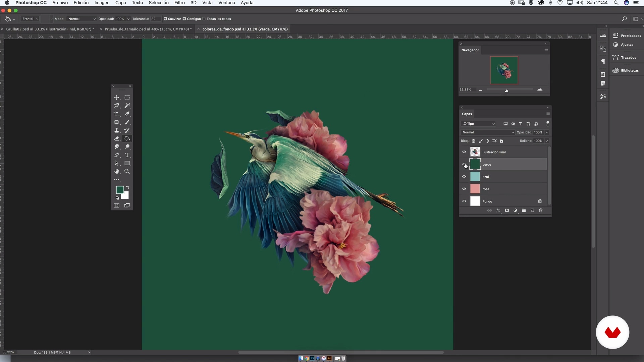Screen dimensions: 644x362
Task: Enable Todas las capas checkbox
Action: [204, 19]
